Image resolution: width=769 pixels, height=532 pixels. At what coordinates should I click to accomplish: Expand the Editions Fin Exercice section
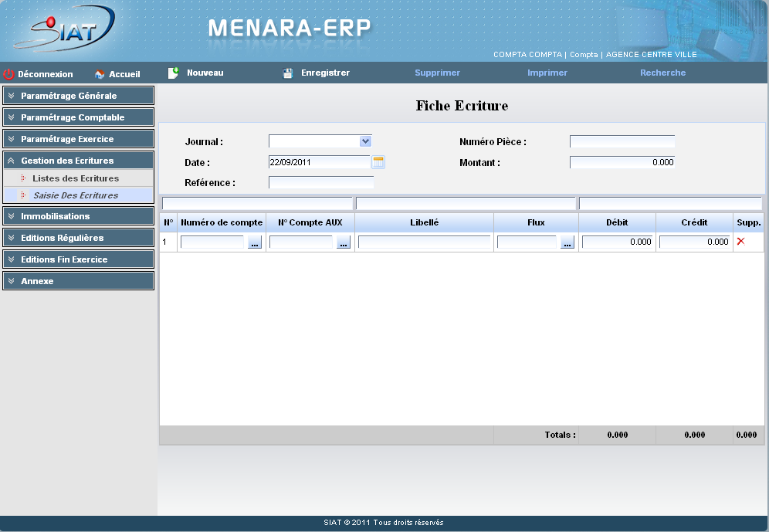click(x=79, y=259)
